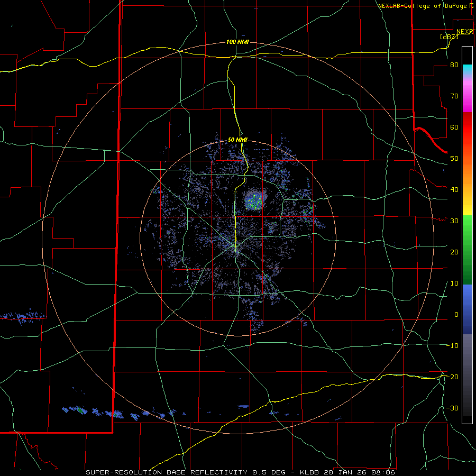Click the 50 value on dBZ scale
476x476 pixels.
(x=454, y=159)
